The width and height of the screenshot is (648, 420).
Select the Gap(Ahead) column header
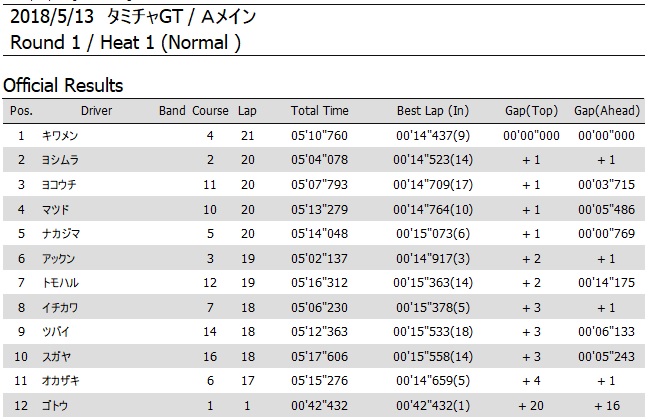(607, 111)
